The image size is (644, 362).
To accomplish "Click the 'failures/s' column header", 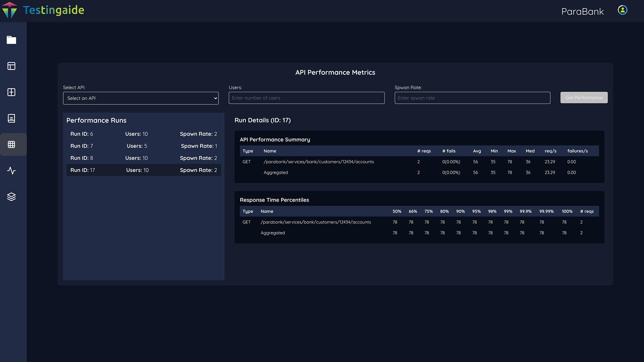I will [577, 151].
